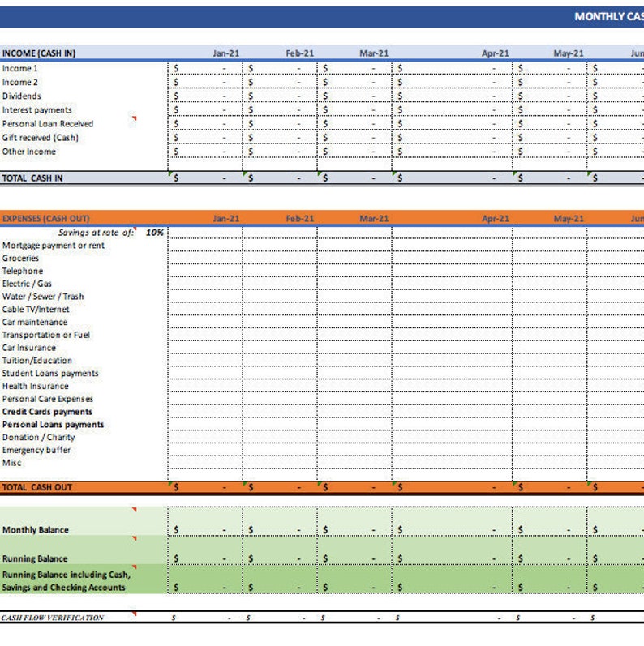644x646 pixels.
Task: Click the TOTAL CASH OUT row label
Action: click(x=37, y=487)
